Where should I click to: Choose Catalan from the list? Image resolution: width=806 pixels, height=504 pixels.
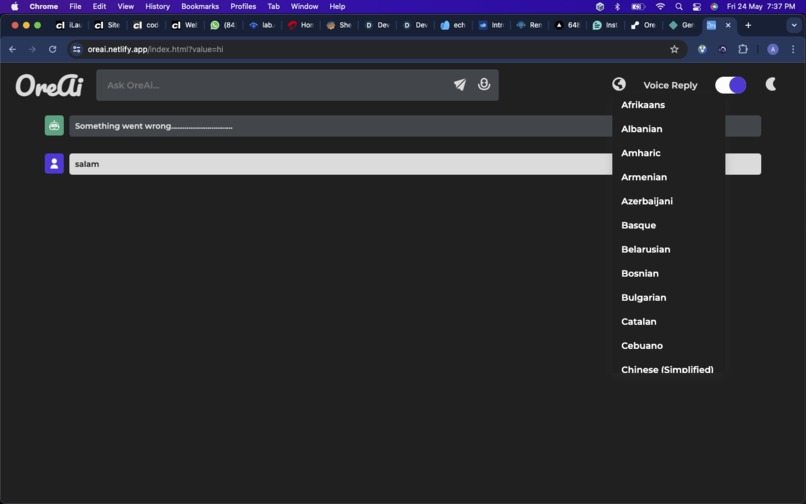click(638, 322)
